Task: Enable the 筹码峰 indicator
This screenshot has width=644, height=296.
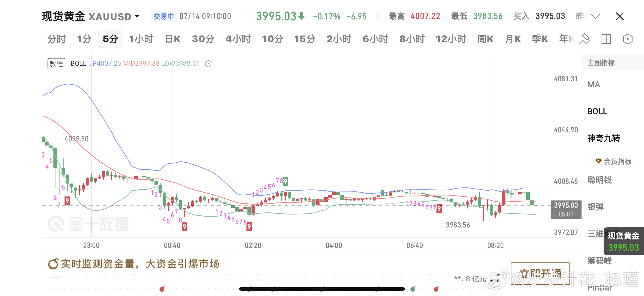Action: (x=599, y=261)
